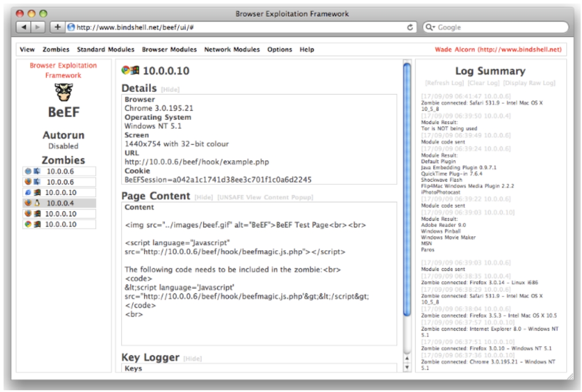Click the 'Internet Explorer 8.0' zombie connected log entry
The height and width of the screenshot is (392, 582).
coord(489,332)
